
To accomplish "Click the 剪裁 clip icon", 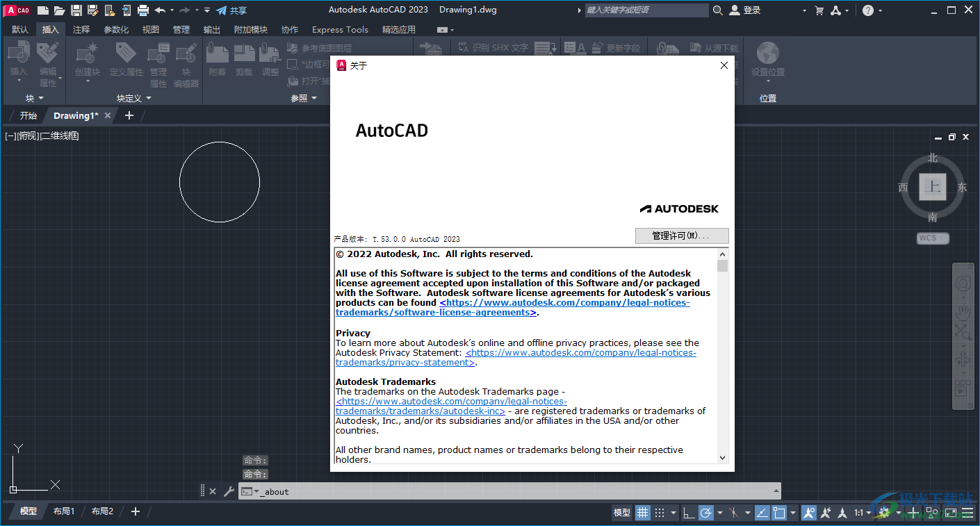I will click(x=244, y=52).
